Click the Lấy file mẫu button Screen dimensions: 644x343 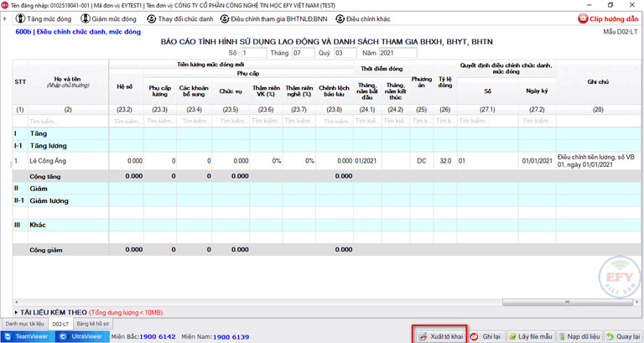coord(530,336)
